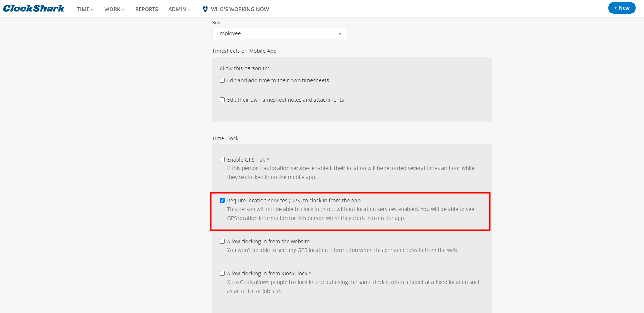Enable Edit own timesheet notes and attachments

[222, 100]
